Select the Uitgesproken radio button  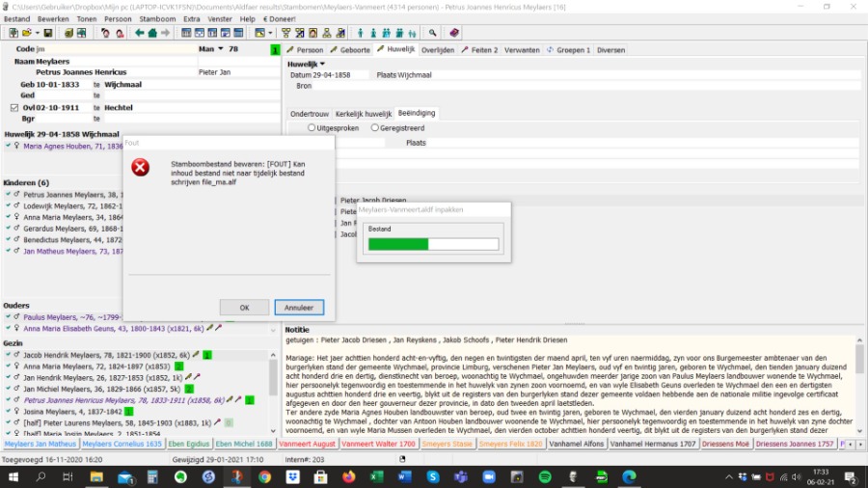(x=312, y=127)
